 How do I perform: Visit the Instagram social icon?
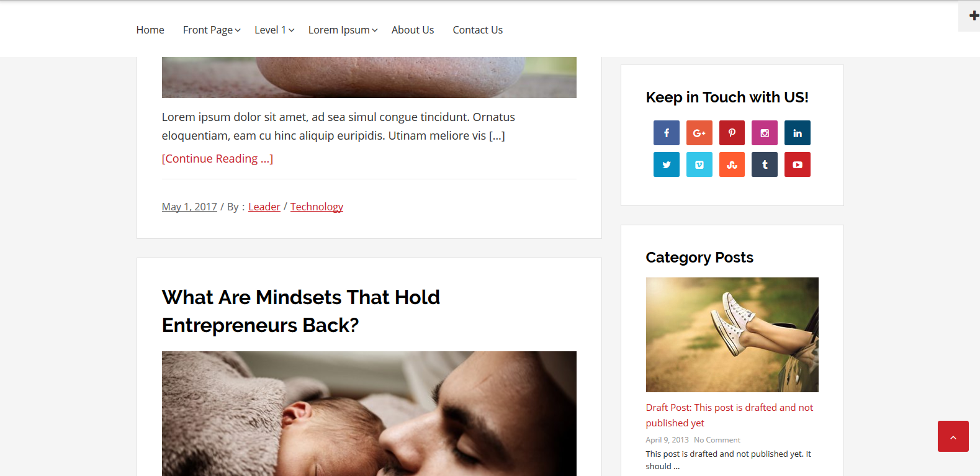pos(765,133)
